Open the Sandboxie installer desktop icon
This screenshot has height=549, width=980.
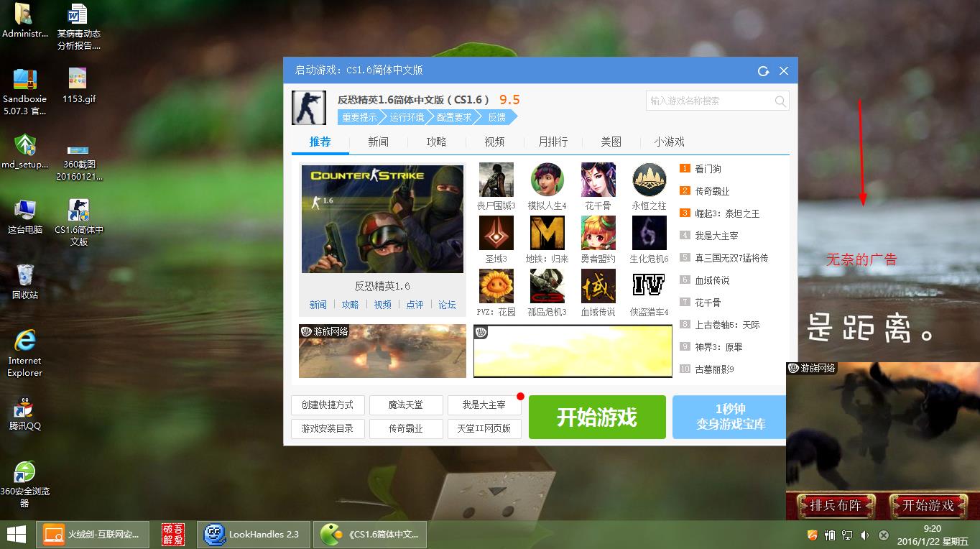click(x=24, y=79)
